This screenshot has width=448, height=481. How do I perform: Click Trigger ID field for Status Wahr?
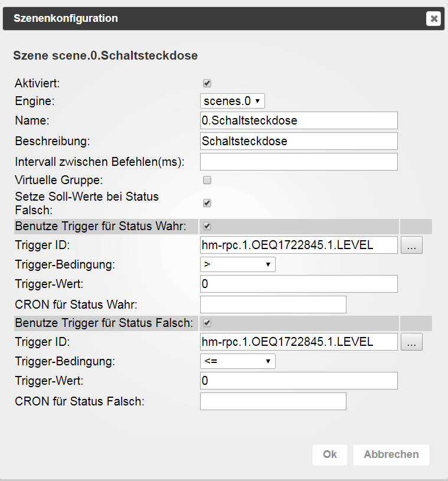point(299,245)
